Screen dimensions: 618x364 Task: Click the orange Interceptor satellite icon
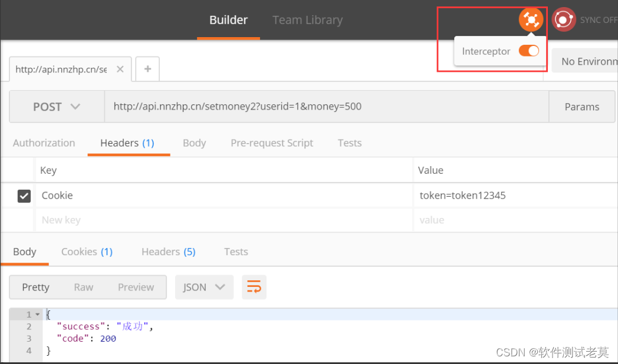click(x=531, y=20)
